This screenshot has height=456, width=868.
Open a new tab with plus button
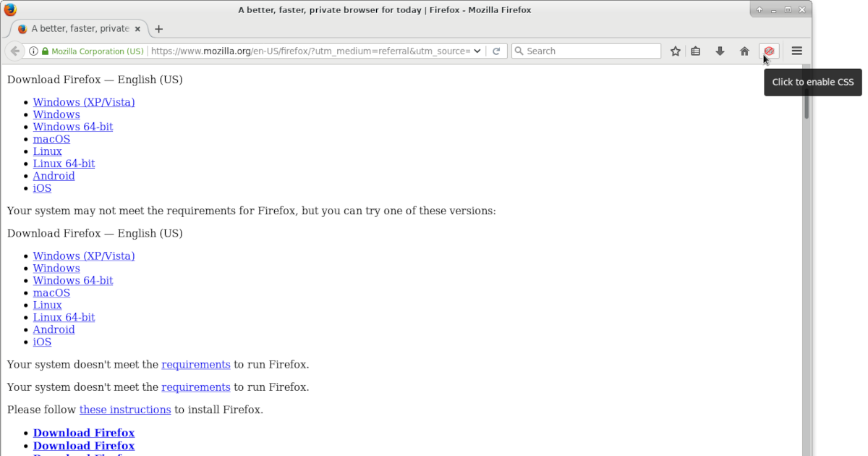[159, 29]
